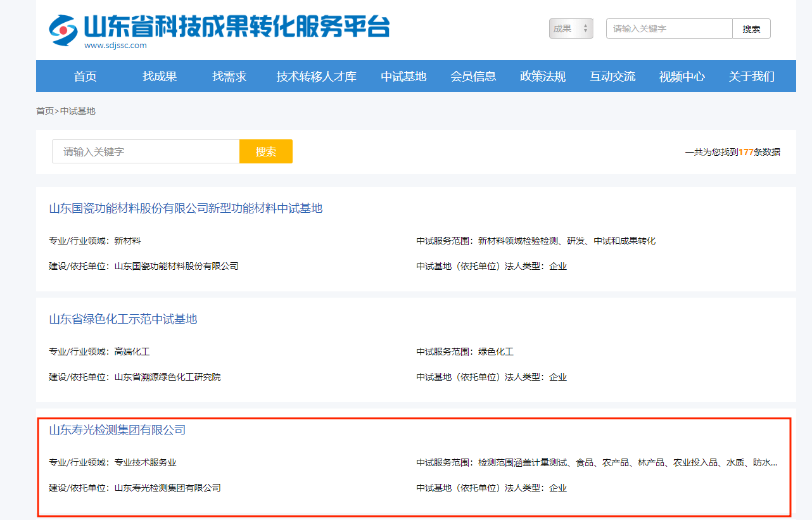Select 技术转移人才库 in navigation
This screenshot has width=812, height=520.
point(316,77)
